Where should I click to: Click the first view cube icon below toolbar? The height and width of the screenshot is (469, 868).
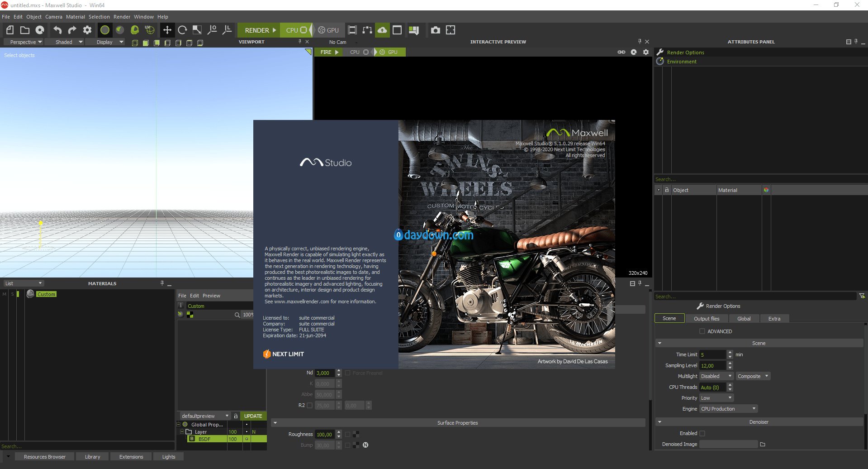(x=135, y=43)
